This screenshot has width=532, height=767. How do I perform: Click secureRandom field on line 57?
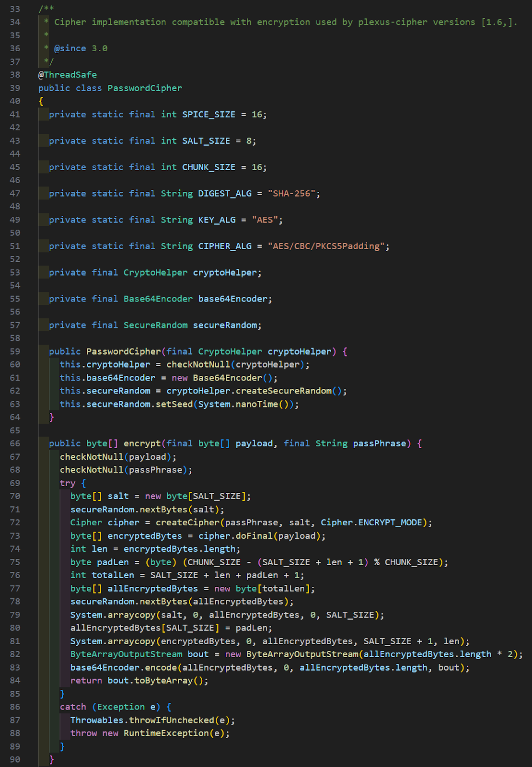point(225,325)
